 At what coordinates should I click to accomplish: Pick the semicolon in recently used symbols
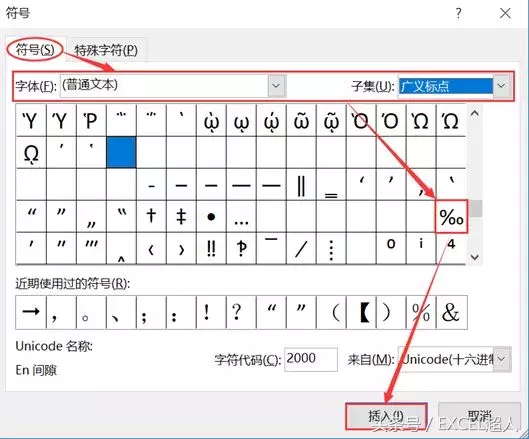tap(151, 312)
